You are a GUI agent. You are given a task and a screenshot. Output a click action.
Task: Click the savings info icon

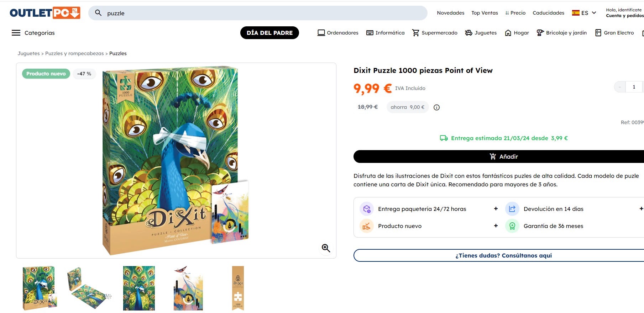(436, 107)
